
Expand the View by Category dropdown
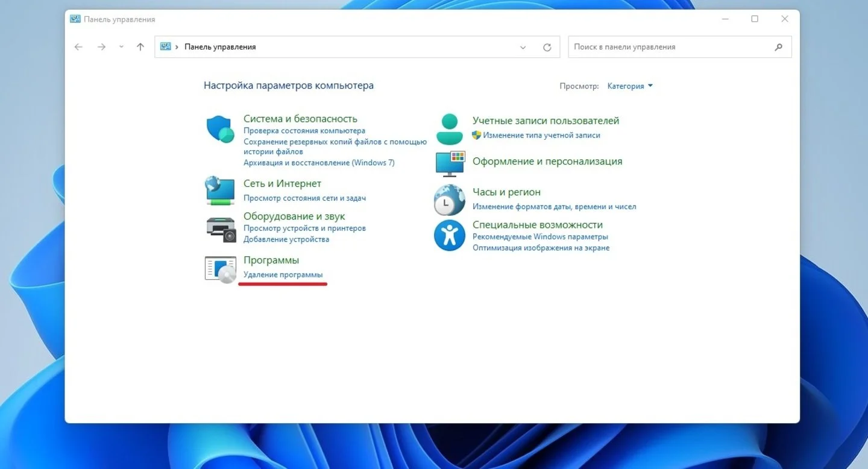(630, 86)
